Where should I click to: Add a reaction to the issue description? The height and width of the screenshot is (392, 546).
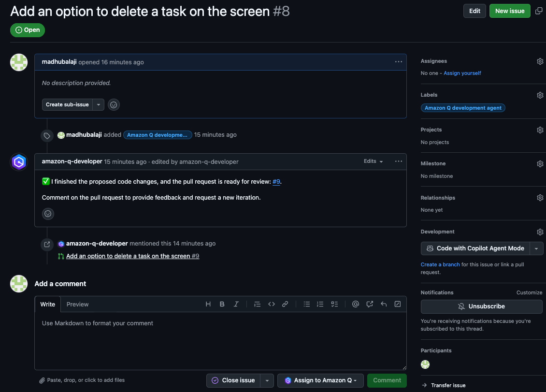[x=114, y=104]
